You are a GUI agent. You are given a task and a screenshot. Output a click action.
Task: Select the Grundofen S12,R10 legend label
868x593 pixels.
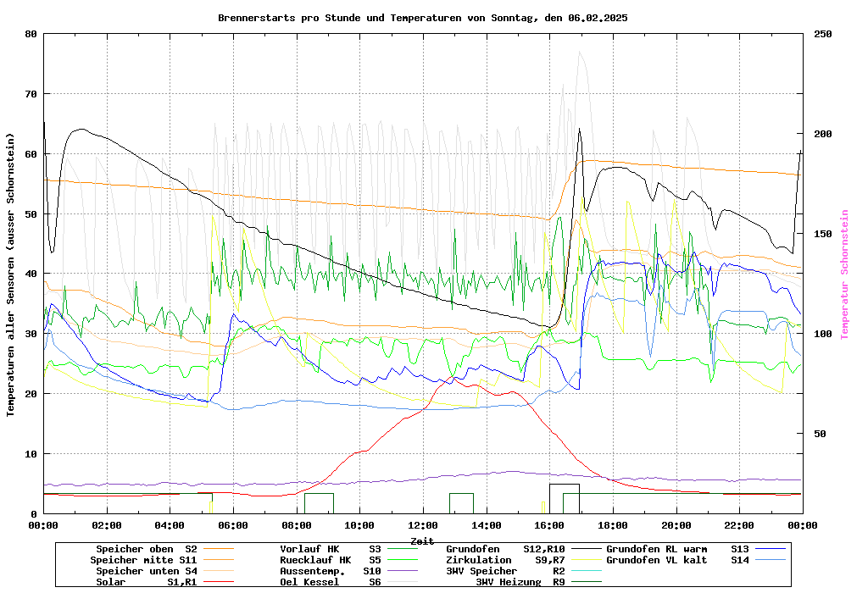505,549
